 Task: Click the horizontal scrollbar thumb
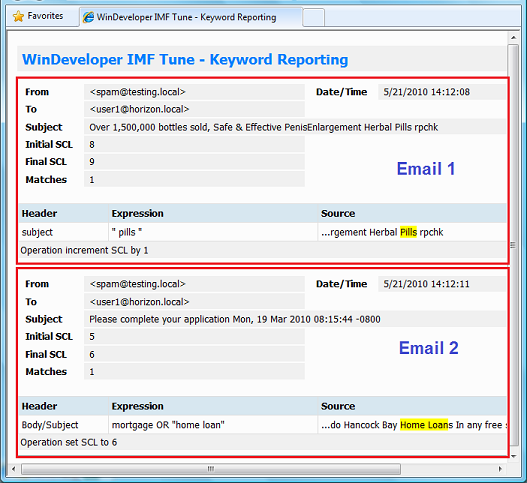click(x=211, y=469)
